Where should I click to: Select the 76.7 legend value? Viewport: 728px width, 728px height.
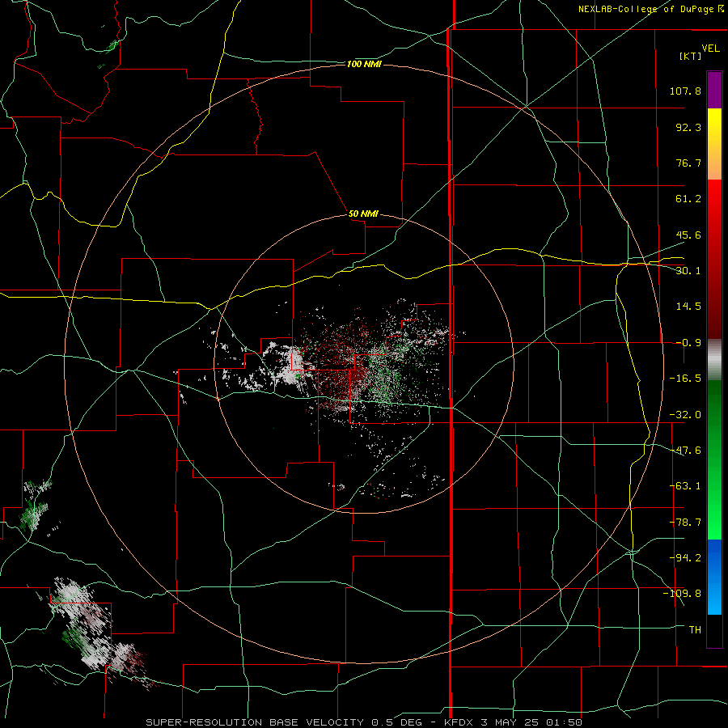(x=688, y=163)
